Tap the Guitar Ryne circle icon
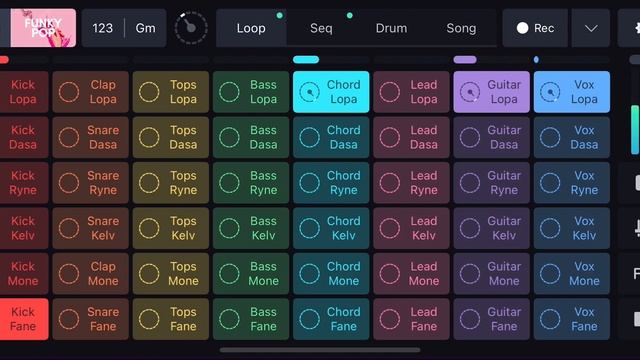Viewport: 640px width, 360px height. pos(470,182)
